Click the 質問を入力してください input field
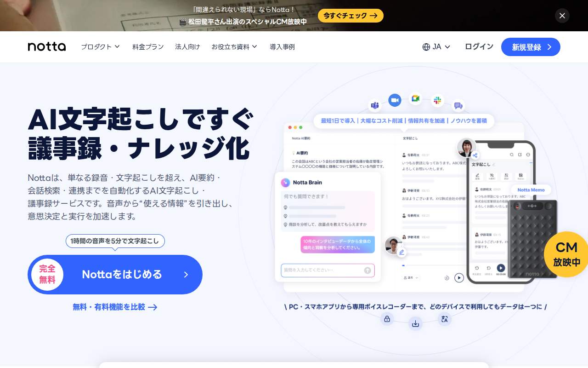Image resolution: width=588 pixels, height=368 pixels. click(x=328, y=270)
